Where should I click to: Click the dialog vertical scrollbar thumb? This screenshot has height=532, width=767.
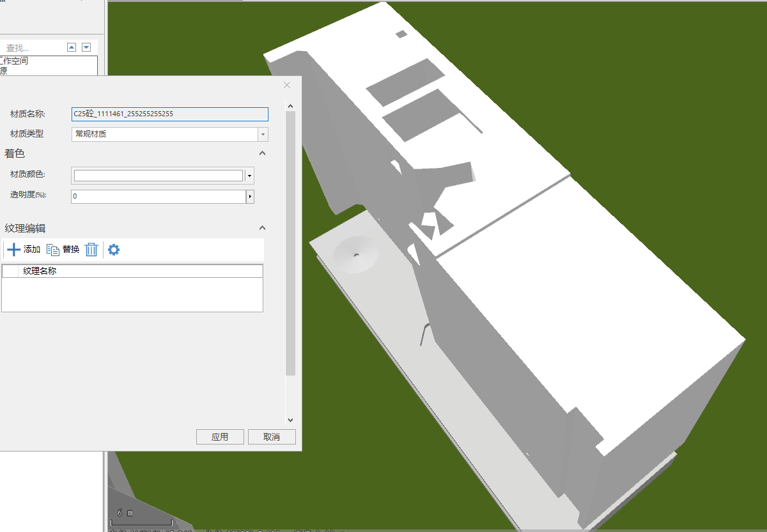pyautogui.click(x=290, y=243)
